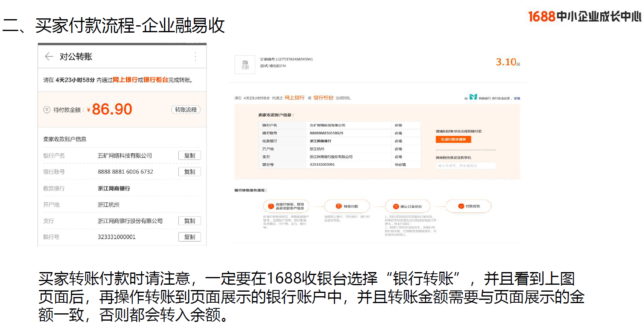
Task: Click the 卖家收款账户信息 heading in the mobile view
Action: coord(65,139)
